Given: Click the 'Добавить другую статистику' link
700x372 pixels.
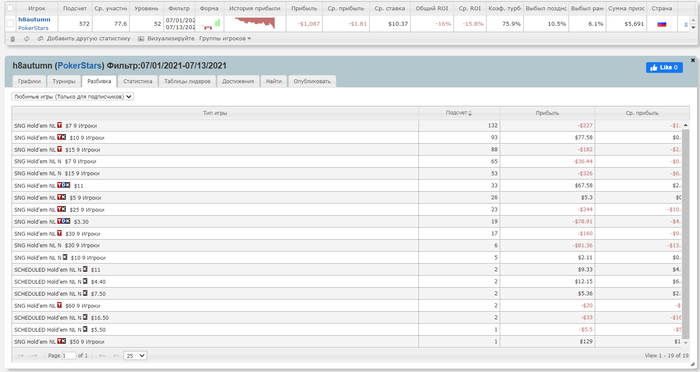Looking at the screenshot, I should click(x=88, y=39).
